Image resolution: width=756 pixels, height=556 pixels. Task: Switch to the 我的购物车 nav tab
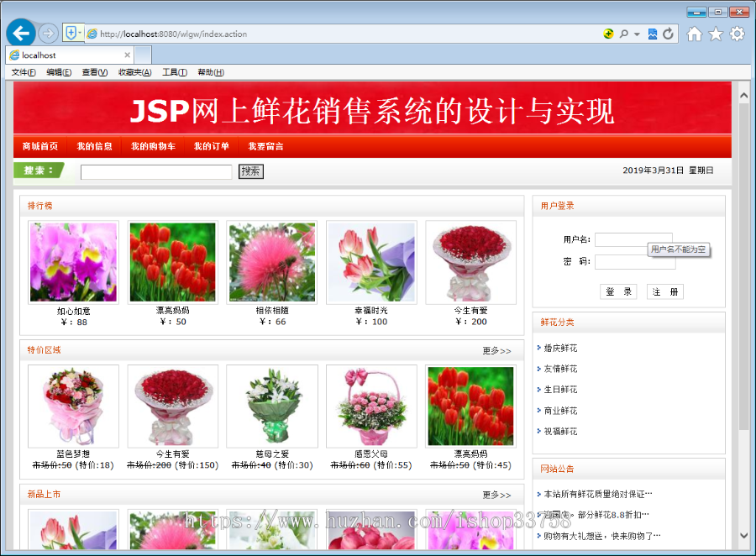click(x=155, y=145)
